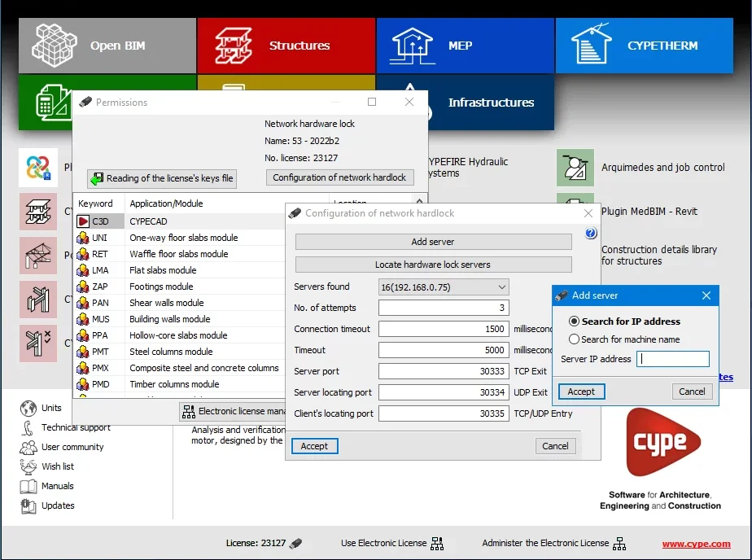Click Cancel in Configuration of network hardlock
752x560 pixels.
555,446
